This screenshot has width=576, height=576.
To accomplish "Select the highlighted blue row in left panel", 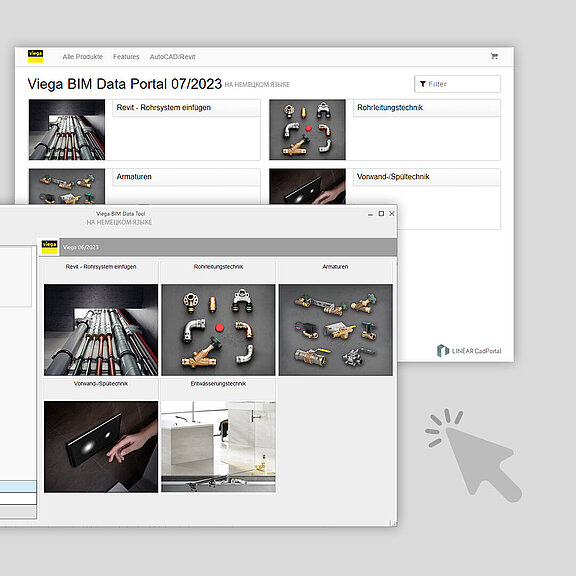I will pyautogui.click(x=18, y=486).
